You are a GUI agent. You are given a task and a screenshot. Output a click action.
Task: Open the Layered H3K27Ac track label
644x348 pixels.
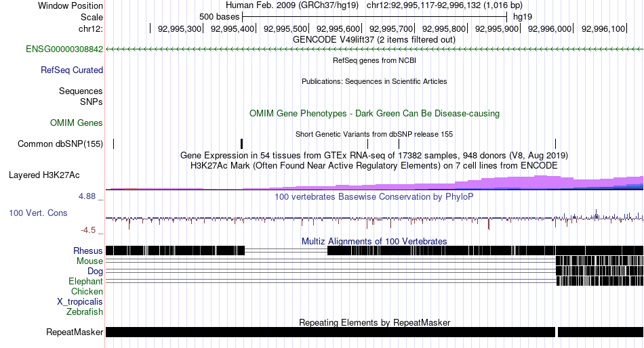point(44,175)
